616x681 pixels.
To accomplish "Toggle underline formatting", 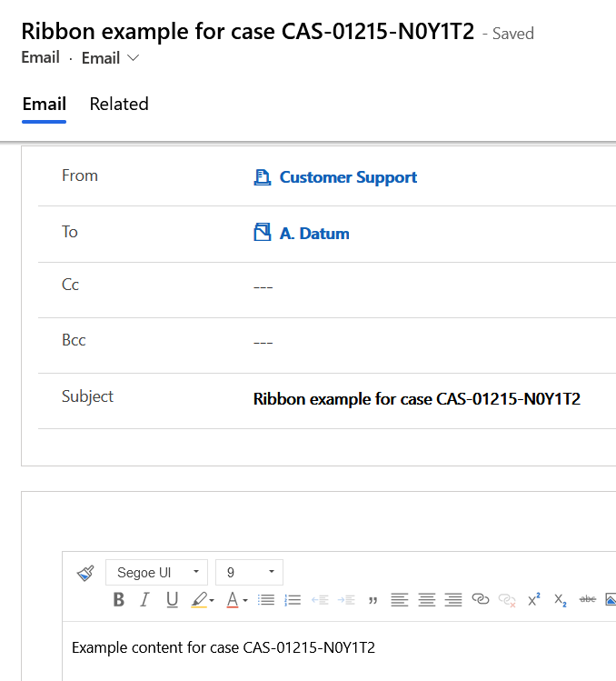I will pyautogui.click(x=172, y=600).
